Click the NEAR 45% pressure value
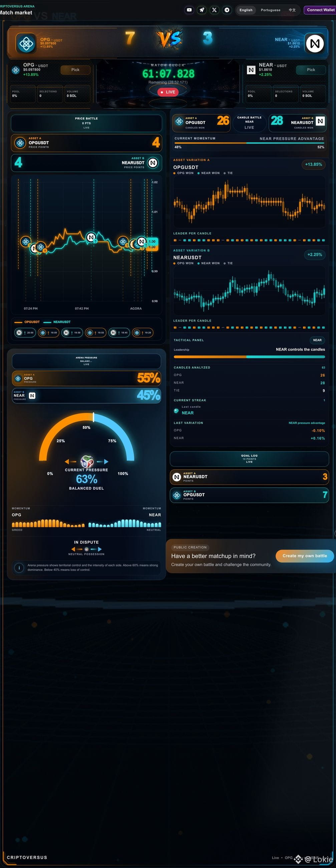Screen dimensions: 336x868 click(148, 395)
